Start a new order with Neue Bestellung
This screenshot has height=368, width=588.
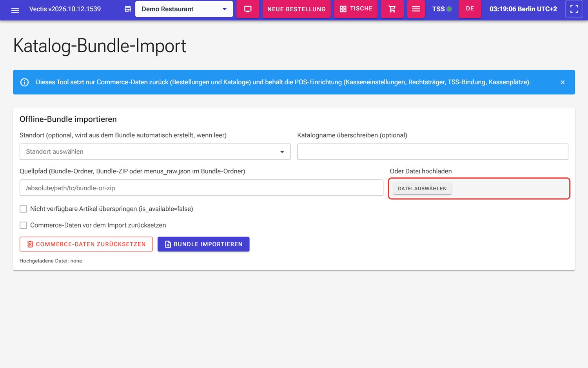coord(296,9)
